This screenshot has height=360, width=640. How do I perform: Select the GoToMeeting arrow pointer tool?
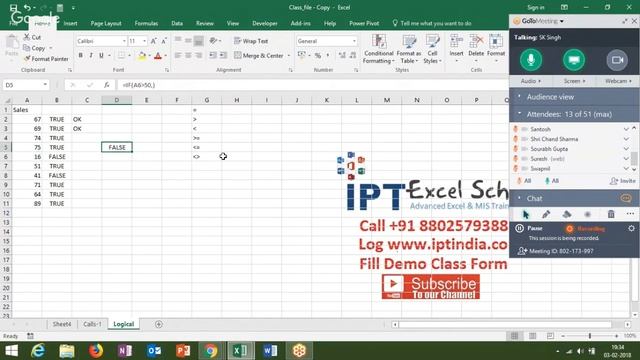tap(526, 214)
